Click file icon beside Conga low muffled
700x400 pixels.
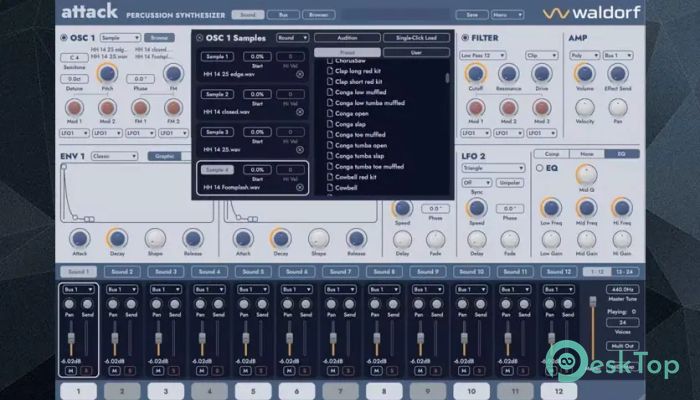click(330, 92)
